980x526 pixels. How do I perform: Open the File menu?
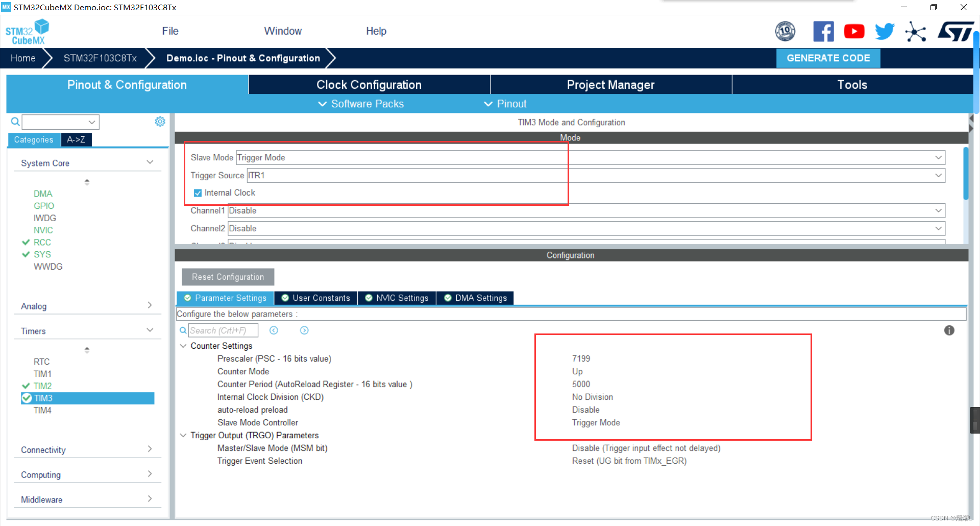pyautogui.click(x=170, y=31)
